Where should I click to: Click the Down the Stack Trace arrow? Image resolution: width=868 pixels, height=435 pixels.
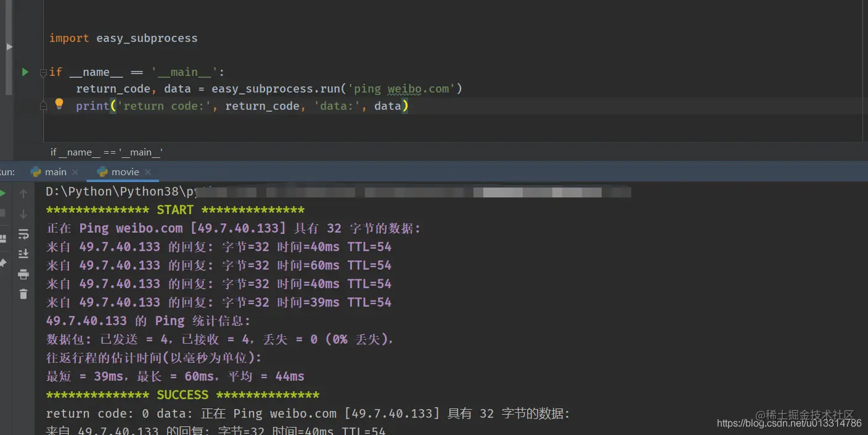23,214
